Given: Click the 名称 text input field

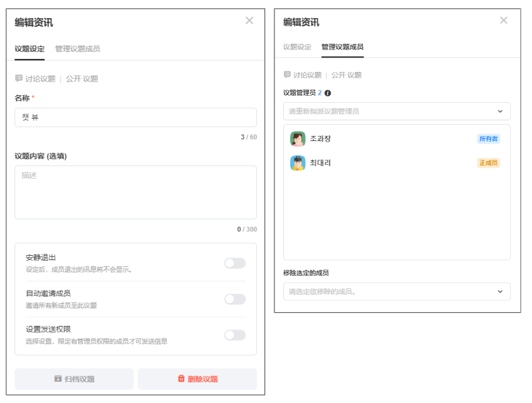Looking at the screenshot, I should tap(135, 117).
